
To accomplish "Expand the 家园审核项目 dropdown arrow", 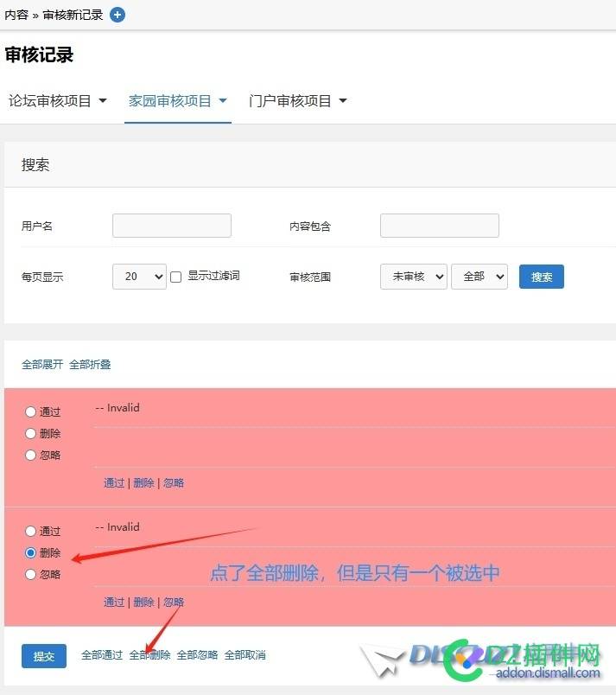I will tap(223, 101).
